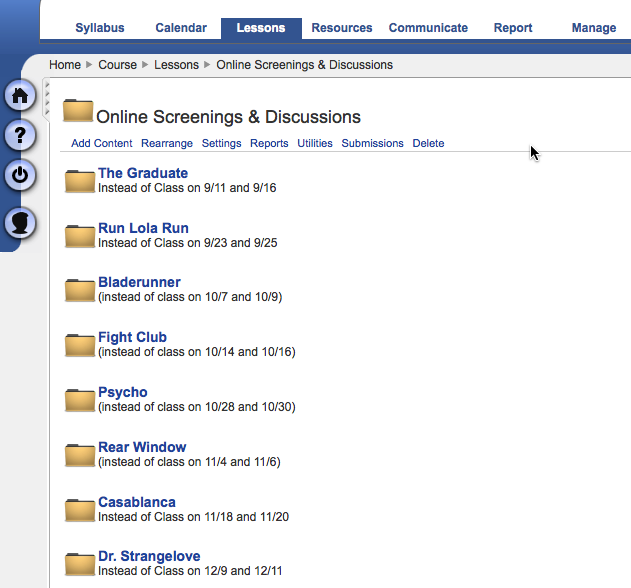Open the Run Lola Run lesson

143,228
